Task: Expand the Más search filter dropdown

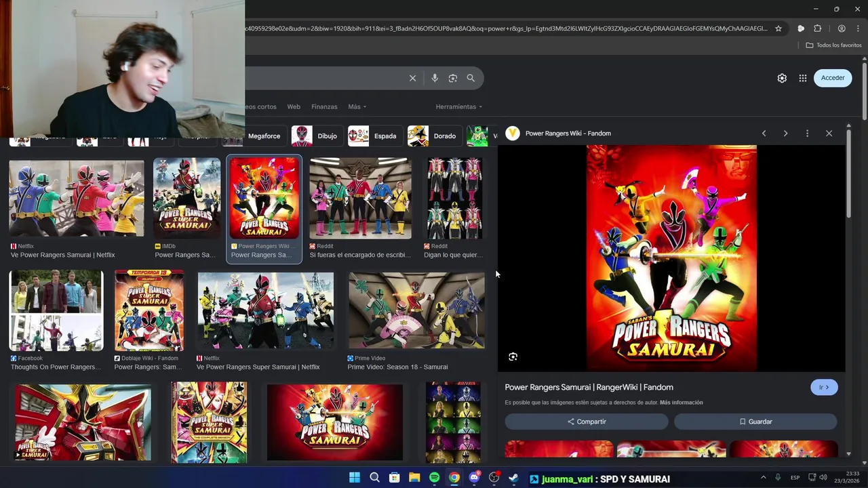Action: tap(357, 106)
